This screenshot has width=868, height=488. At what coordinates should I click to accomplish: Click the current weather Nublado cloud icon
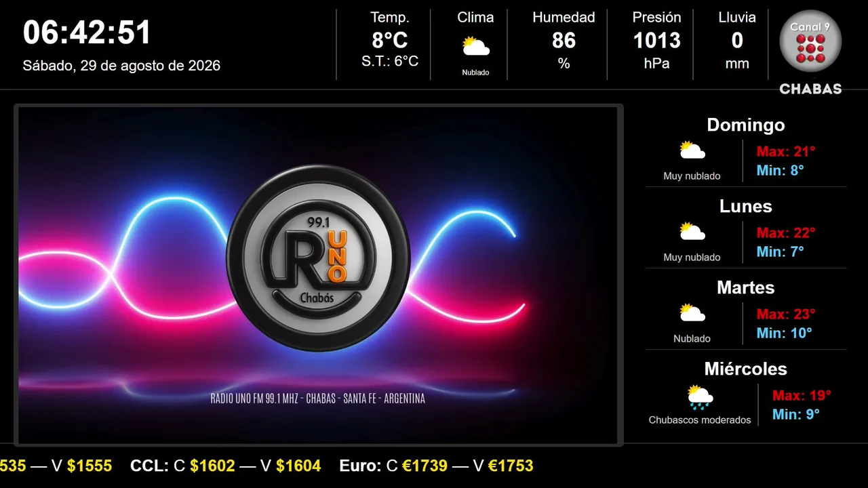(x=475, y=47)
